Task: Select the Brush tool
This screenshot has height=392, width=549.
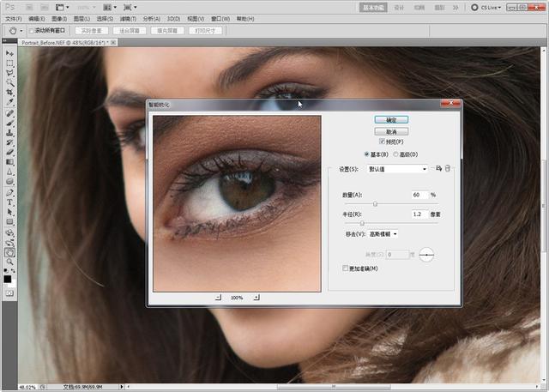Action: (9, 124)
